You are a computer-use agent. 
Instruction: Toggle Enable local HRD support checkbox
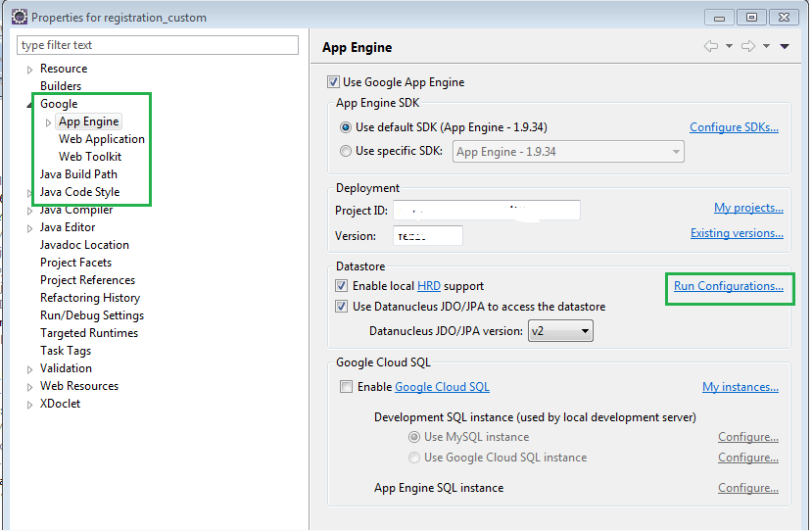pos(341,286)
